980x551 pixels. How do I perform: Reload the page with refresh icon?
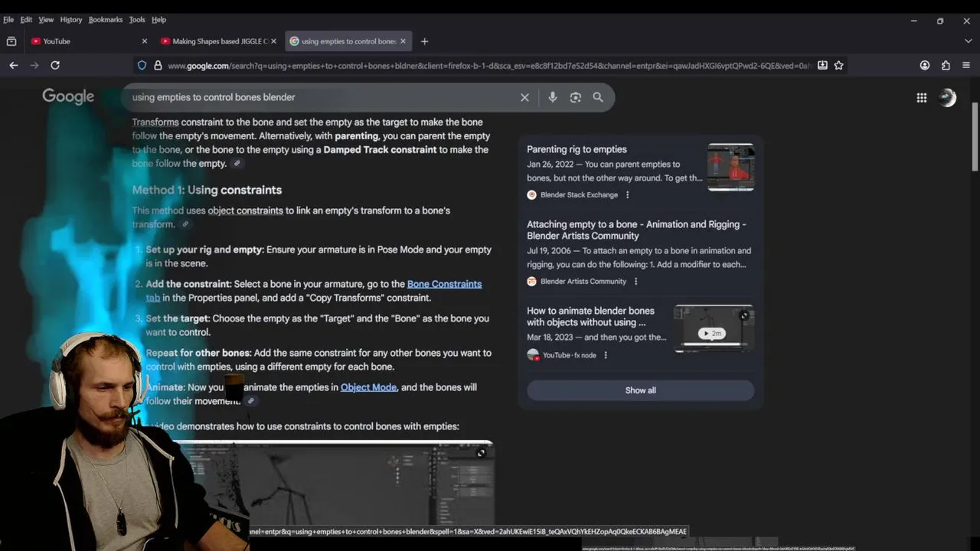[x=55, y=65]
